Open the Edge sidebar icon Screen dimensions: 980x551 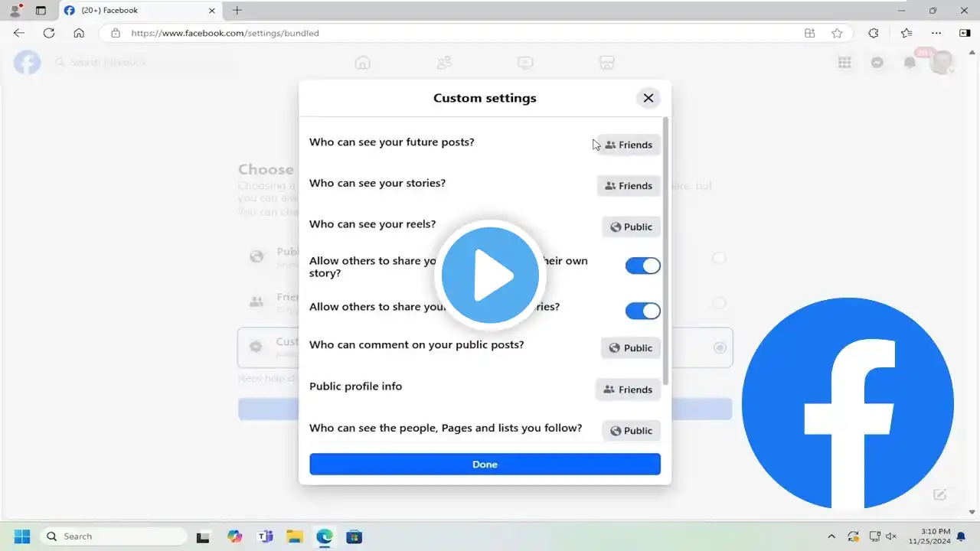(965, 33)
